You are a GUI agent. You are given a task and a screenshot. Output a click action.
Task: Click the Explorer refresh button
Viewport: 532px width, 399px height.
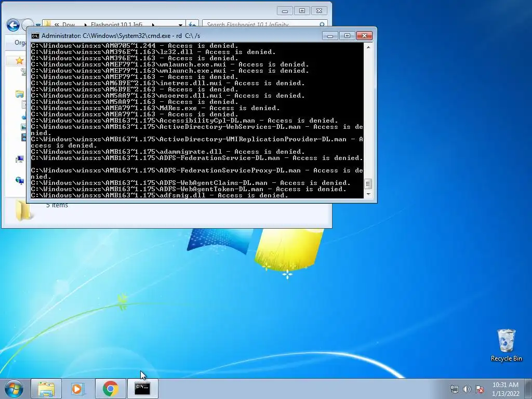pos(192,24)
